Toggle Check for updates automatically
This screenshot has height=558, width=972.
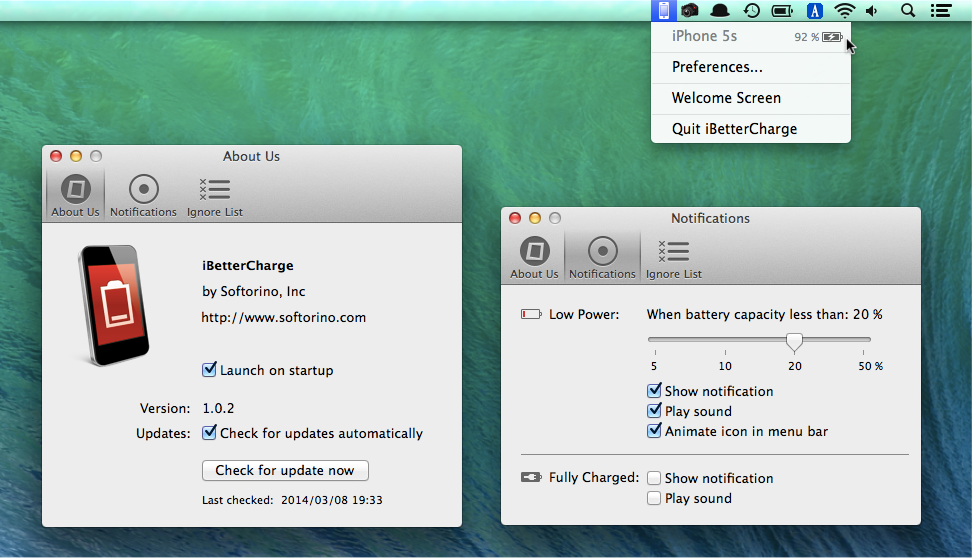(210, 433)
